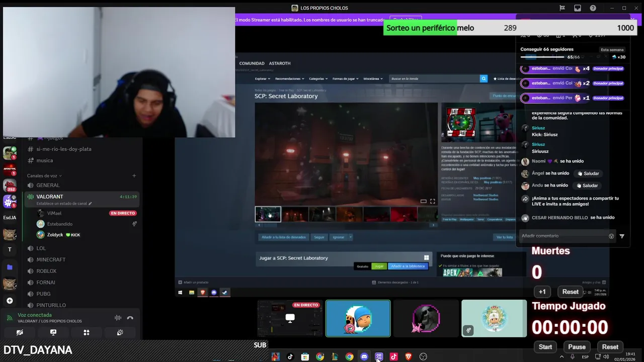
Task: Open COMUNIDAD tab in Steam stream
Action: [252, 63]
